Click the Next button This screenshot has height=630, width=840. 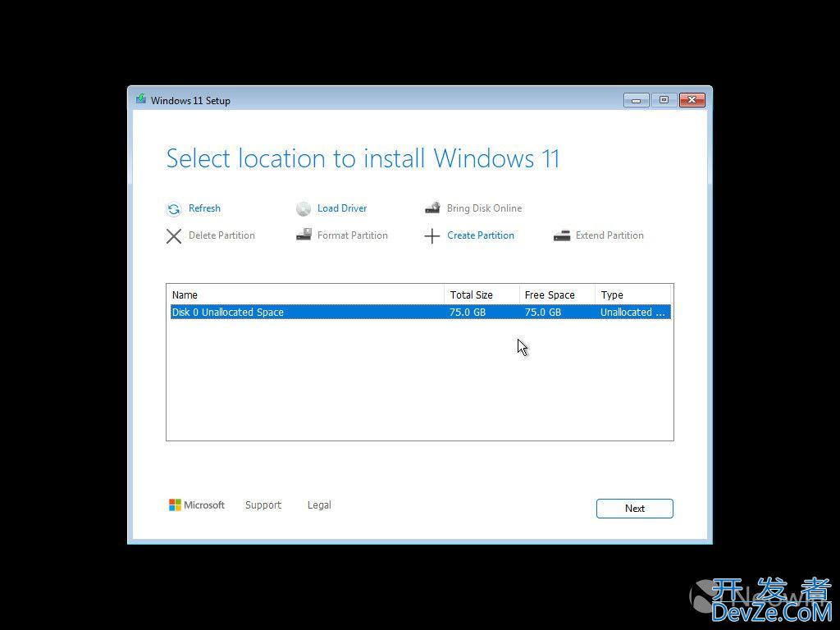point(635,509)
